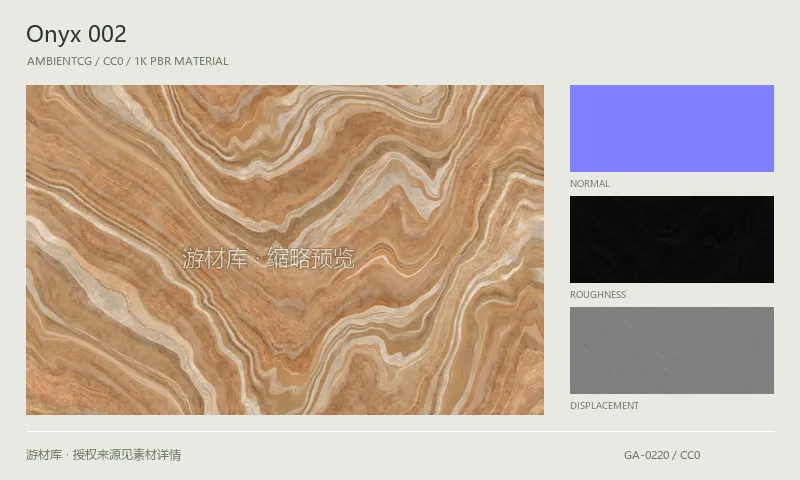The width and height of the screenshot is (800, 480).
Task: Click the GA-0220 / CC0 code text
Action: click(662, 455)
